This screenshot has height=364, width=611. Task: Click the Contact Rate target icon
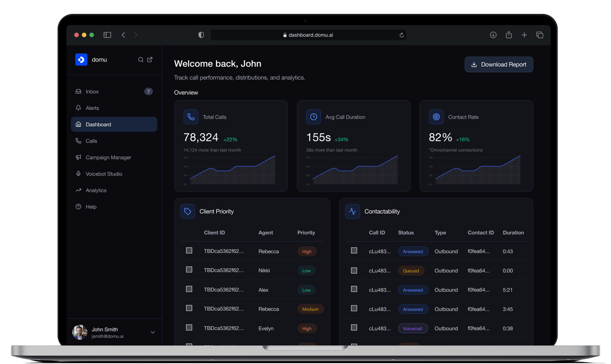(x=436, y=117)
